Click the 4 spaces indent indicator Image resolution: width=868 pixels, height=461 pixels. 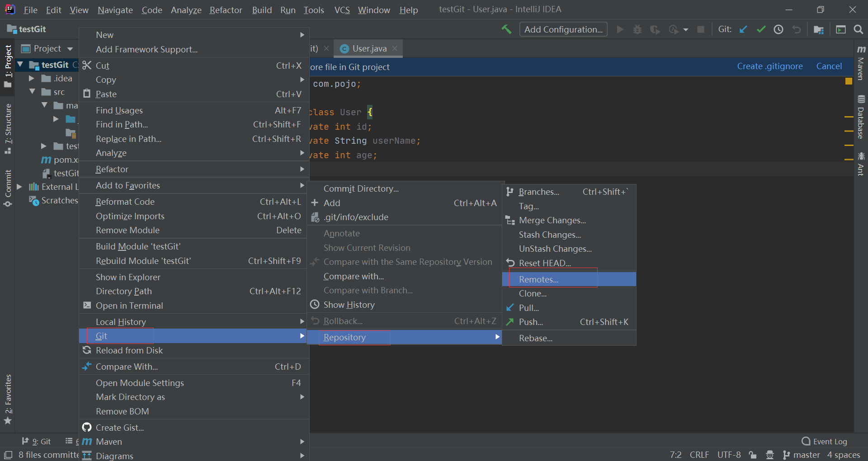(844, 455)
